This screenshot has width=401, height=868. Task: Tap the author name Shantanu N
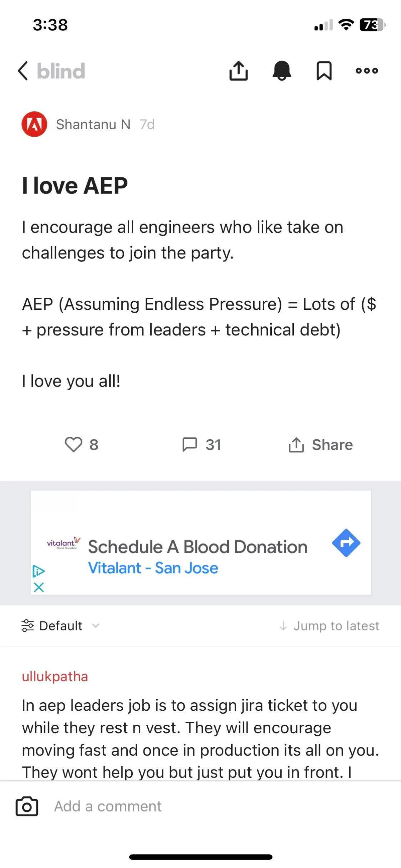coord(93,124)
